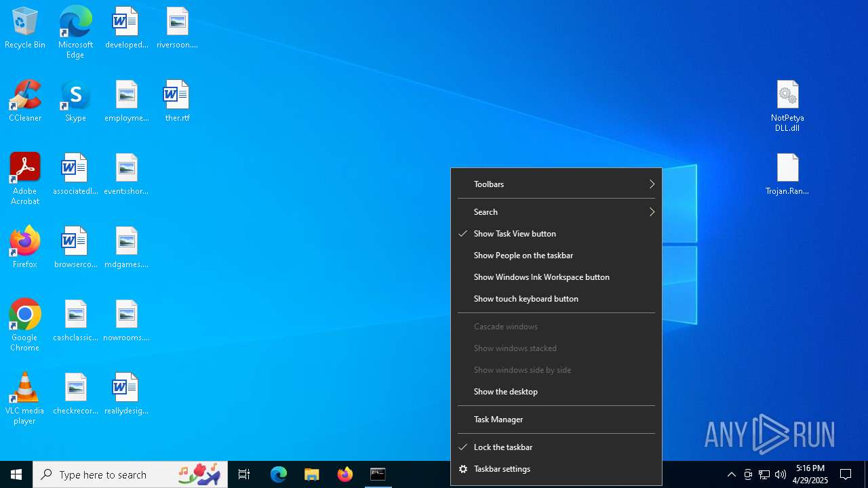Viewport: 868px width, 488px height.
Task: Open File Explorer from the taskbar
Action: coord(311,474)
